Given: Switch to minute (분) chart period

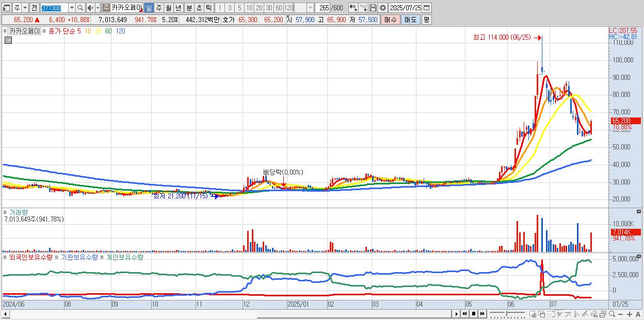Looking at the screenshot, I should [189, 8].
